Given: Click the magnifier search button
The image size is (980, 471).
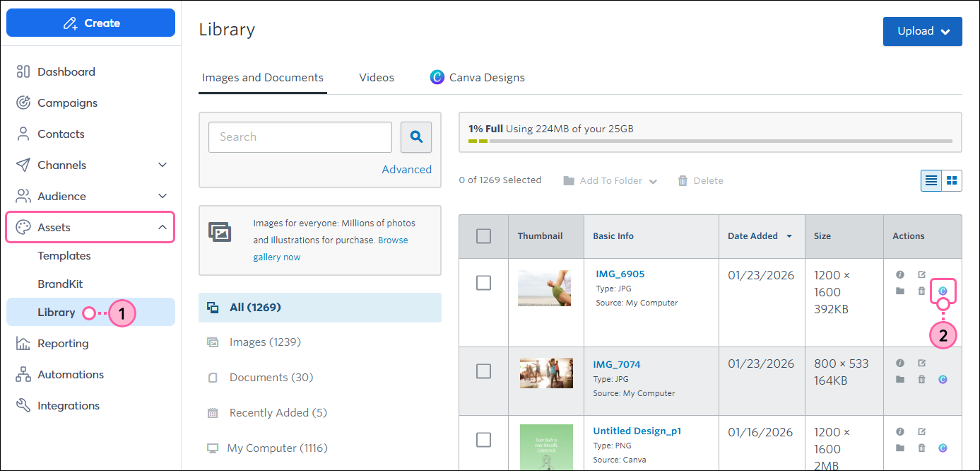Looking at the screenshot, I should pyautogui.click(x=416, y=137).
